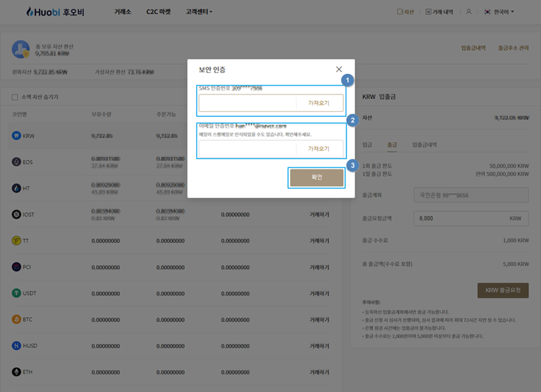Switch to the 입출금내역 tab
The height and width of the screenshot is (392, 541).
pos(425,145)
